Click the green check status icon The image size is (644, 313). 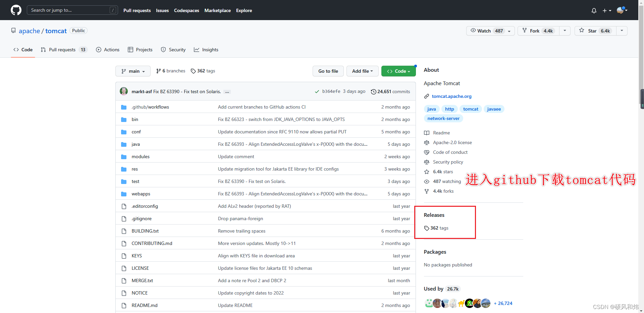[x=317, y=91]
